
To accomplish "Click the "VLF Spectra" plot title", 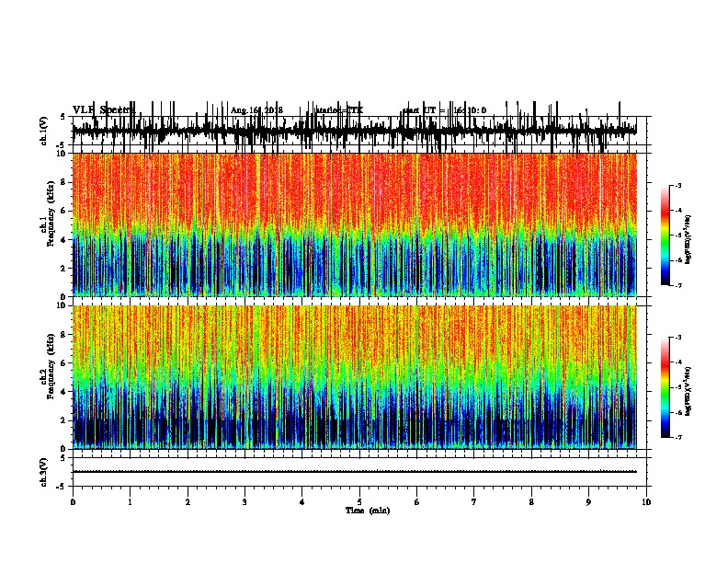I will coord(104,110).
